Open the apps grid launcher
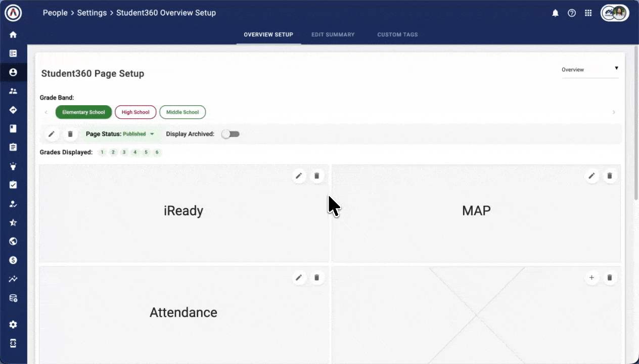 pos(588,13)
